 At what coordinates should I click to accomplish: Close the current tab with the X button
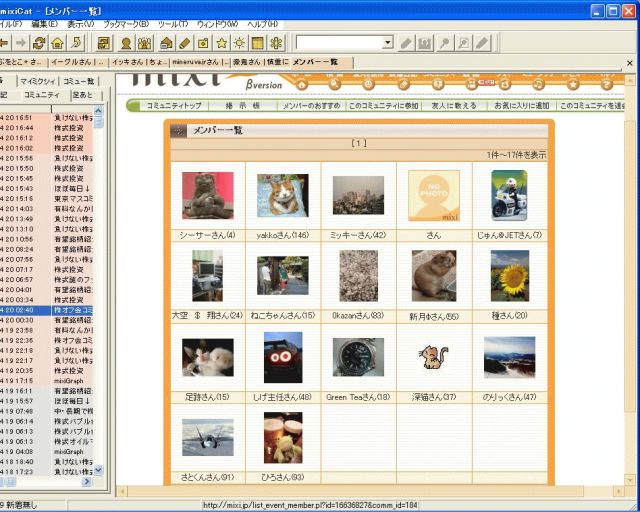pos(630,62)
